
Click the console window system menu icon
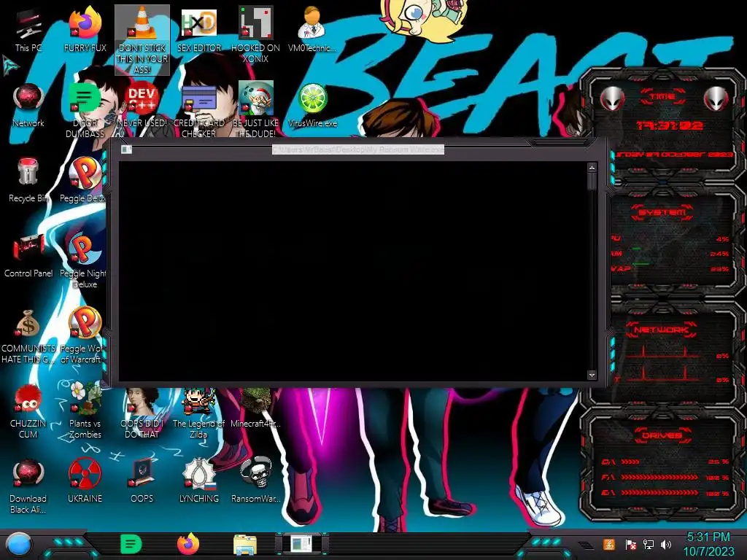[126, 149]
